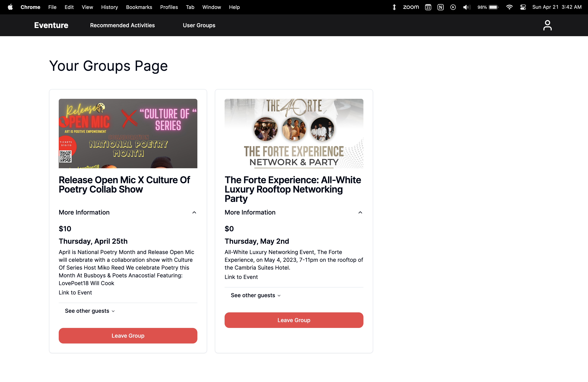Click the Zoom menu bar icon
This screenshot has width=588, height=382.
click(x=411, y=7)
